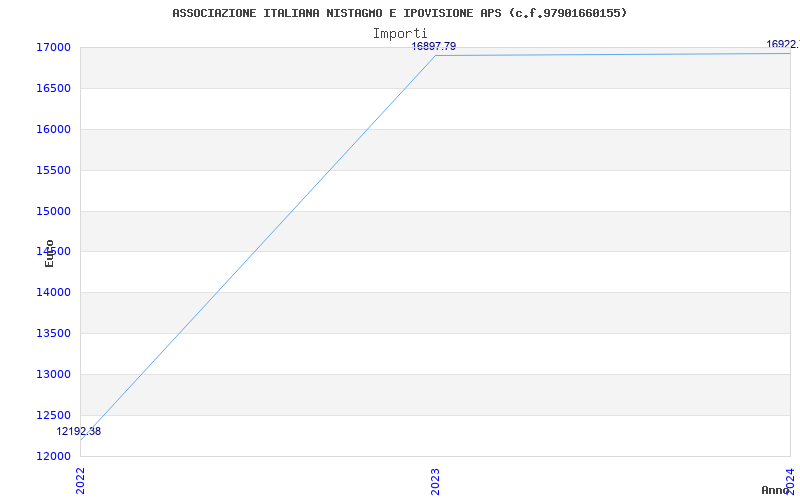Click the 16000 y-axis value

pos(53,130)
